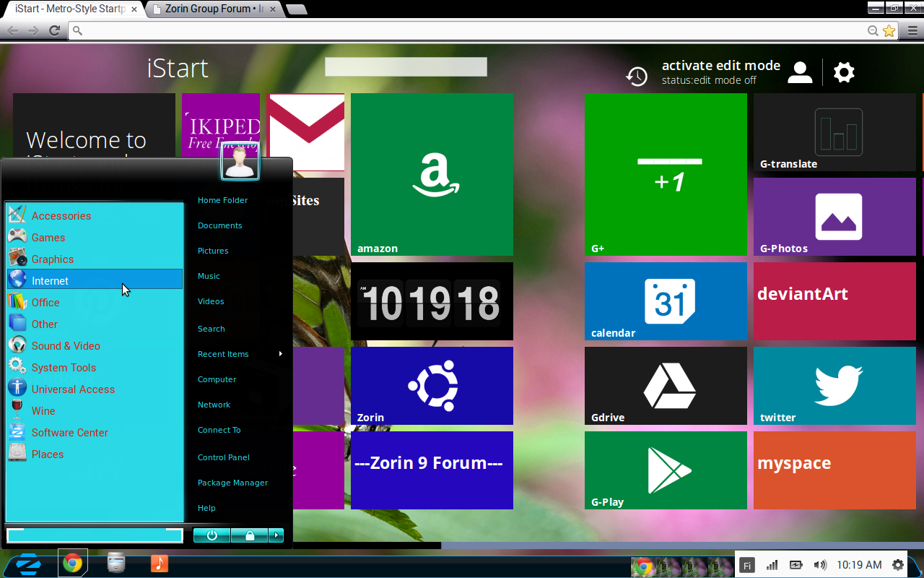Open the music player in taskbar

click(x=159, y=563)
